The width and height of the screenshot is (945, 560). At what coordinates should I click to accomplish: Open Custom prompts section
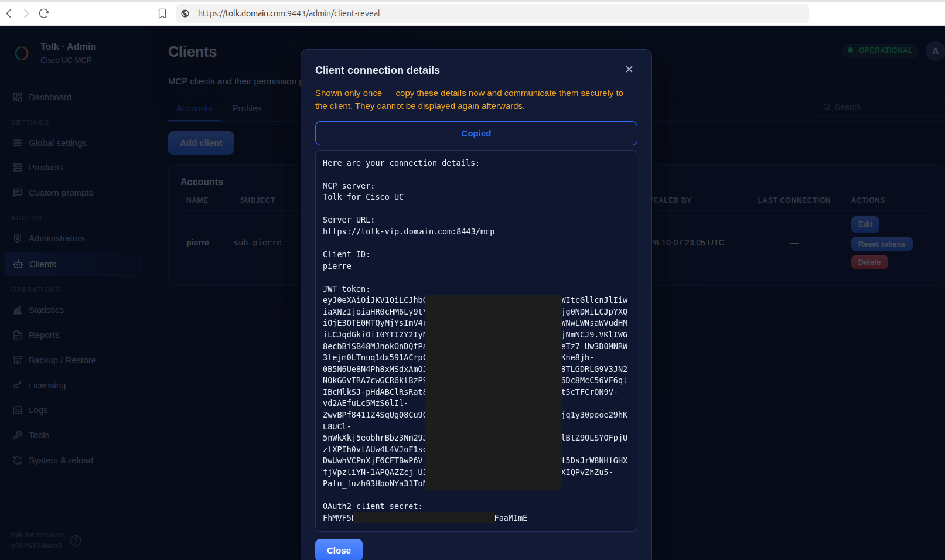coord(73,193)
